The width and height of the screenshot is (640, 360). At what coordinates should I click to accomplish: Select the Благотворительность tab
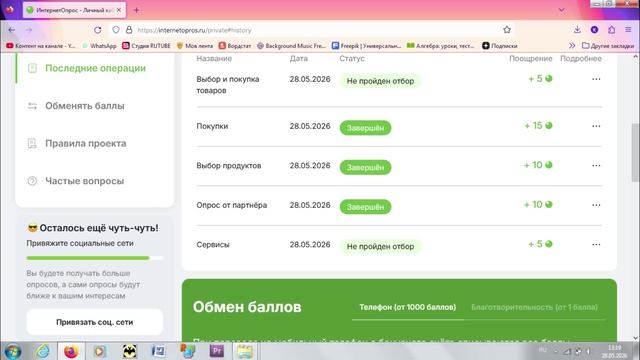(534, 307)
